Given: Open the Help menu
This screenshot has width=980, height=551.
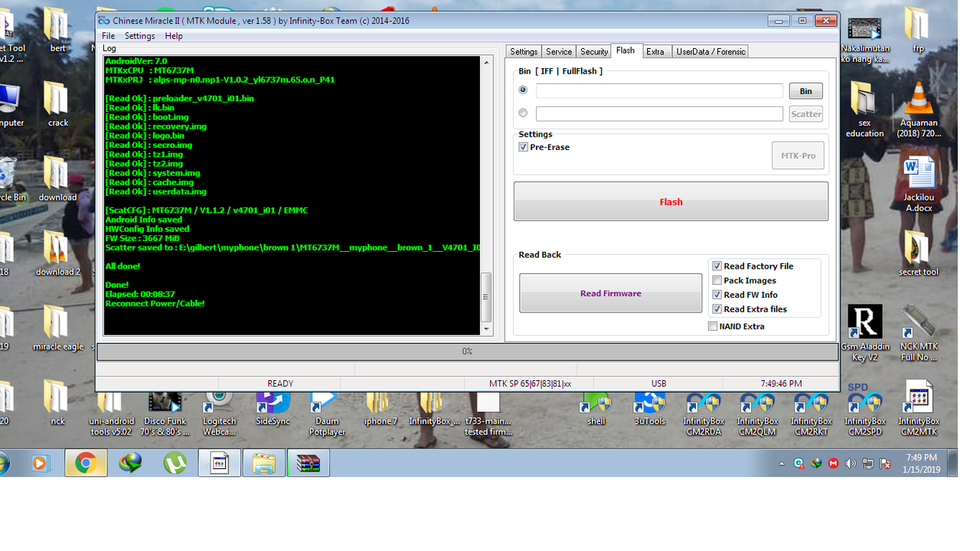Looking at the screenshot, I should 174,36.
